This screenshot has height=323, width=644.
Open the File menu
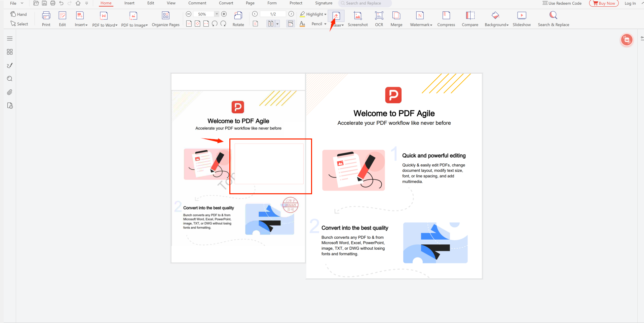(16, 3)
